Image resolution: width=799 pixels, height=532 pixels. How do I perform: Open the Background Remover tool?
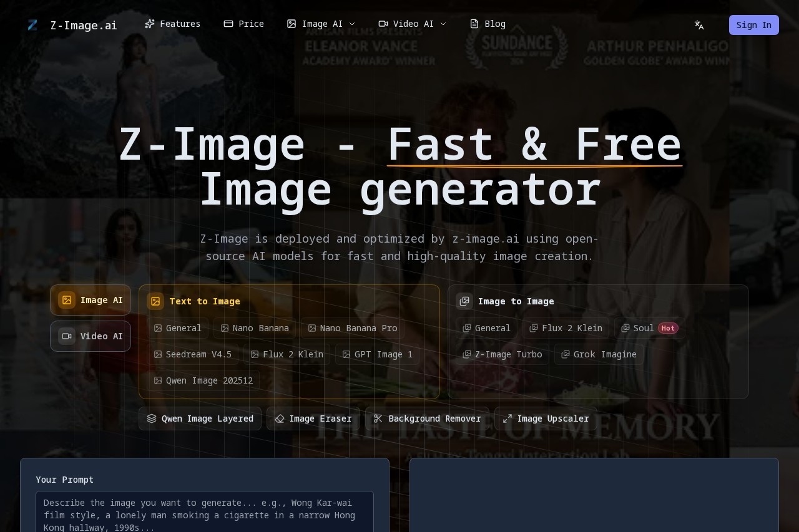tap(427, 418)
